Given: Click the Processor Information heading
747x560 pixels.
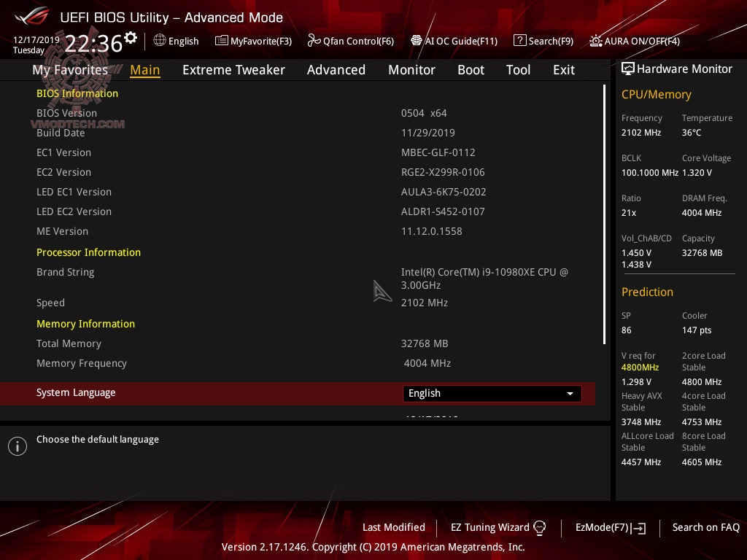Looking at the screenshot, I should coord(88,252).
